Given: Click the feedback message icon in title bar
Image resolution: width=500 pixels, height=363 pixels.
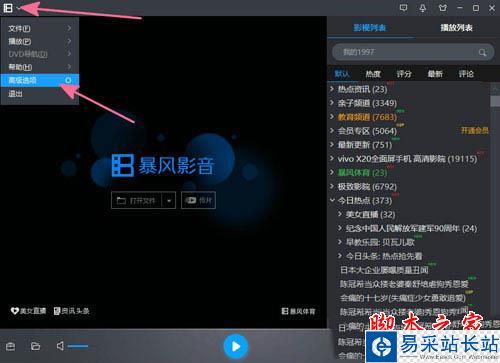Looking at the screenshot, I should [x=403, y=8].
